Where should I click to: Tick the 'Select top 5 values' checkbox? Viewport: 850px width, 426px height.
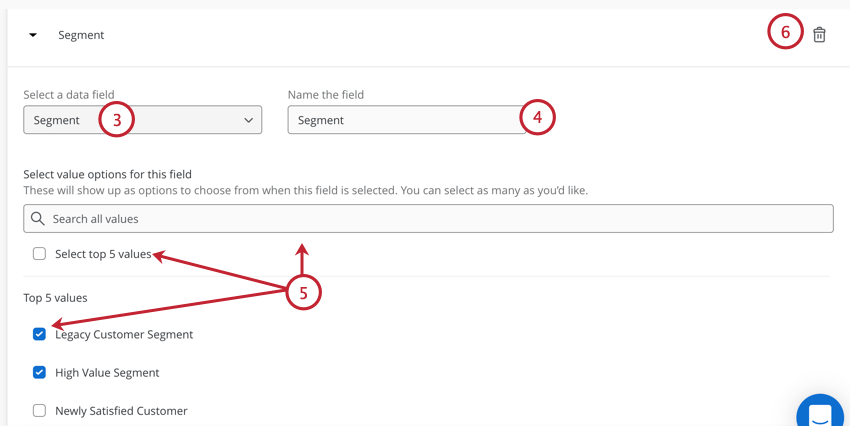coord(39,254)
